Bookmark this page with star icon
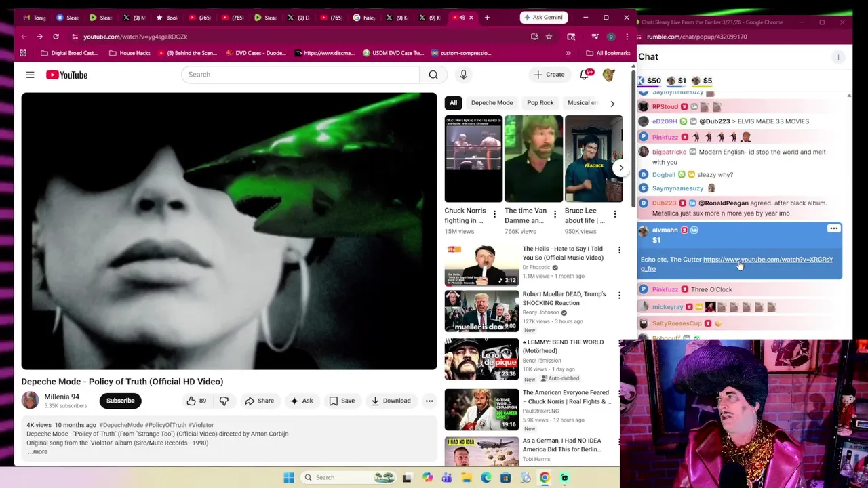 coord(549,37)
